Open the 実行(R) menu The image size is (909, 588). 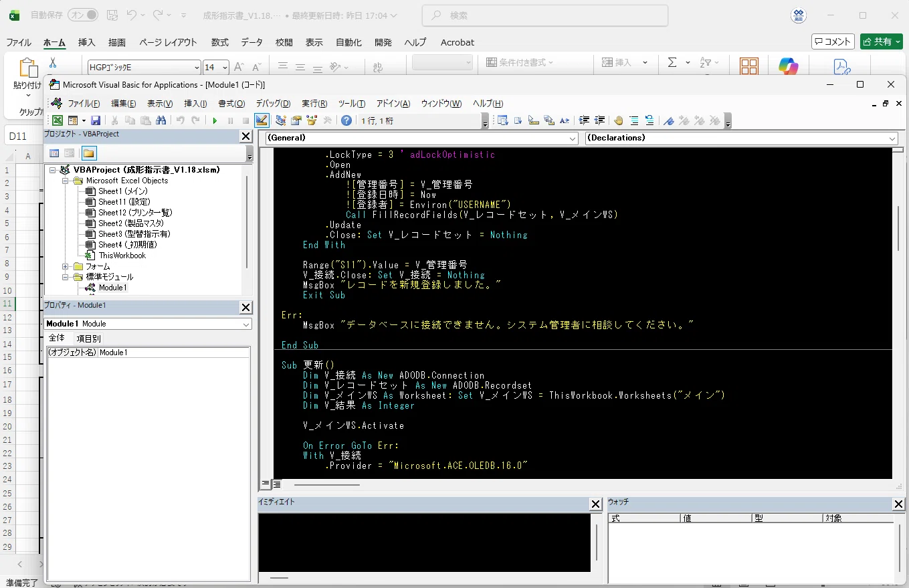click(x=314, y=104)
